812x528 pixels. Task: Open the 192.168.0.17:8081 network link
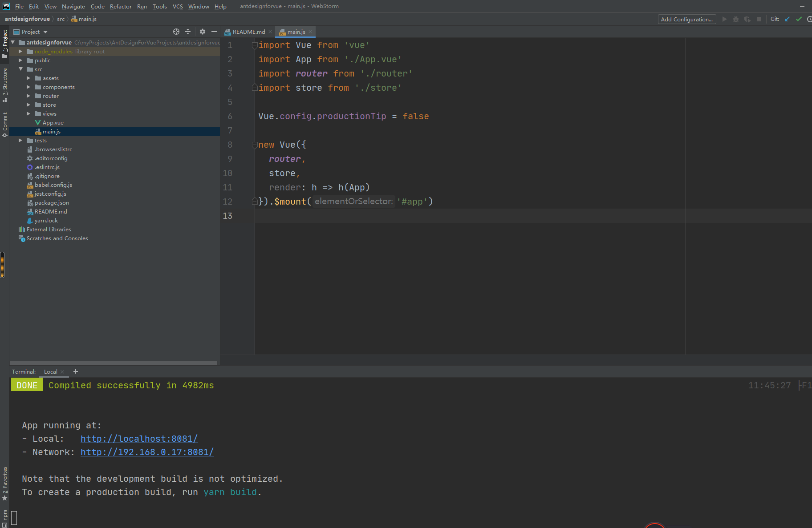click(x=147, y=452)
